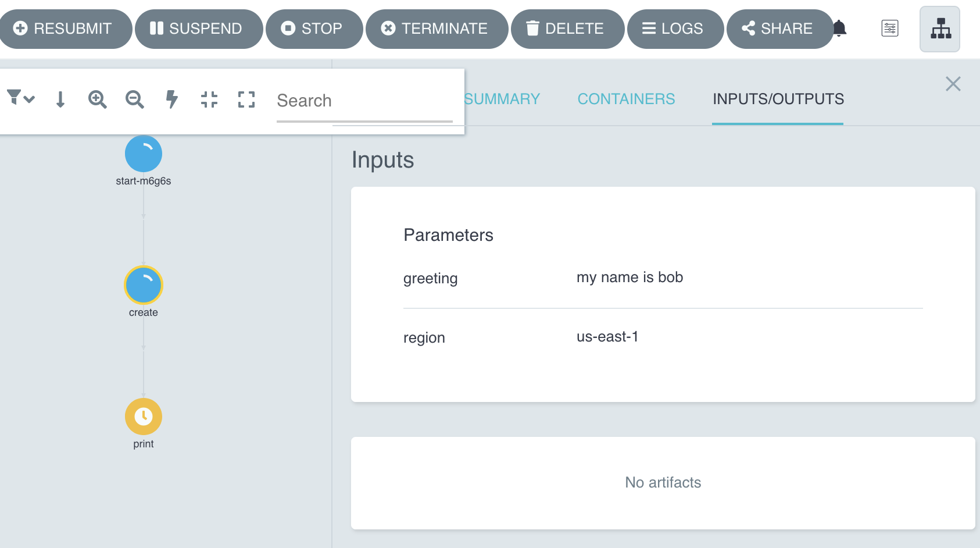Open the notifications bell
Viewport: 980px width, 548px height.
pos(840,27)
